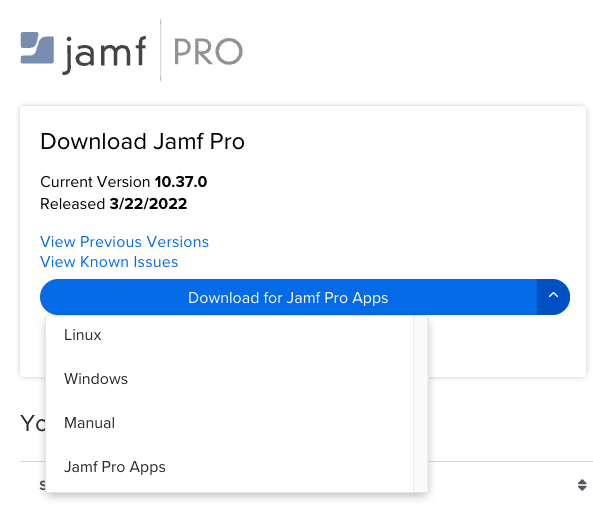Open the View Known Issues link
The height and width of the screenshot is (508, 593).
(109, 262)
